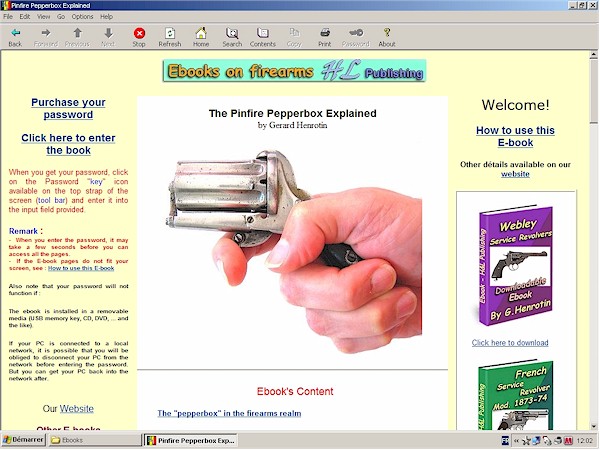600x450 pixels.
Task: Open 'The pepperbox in the firearms realm' link
Action: [229, 413]
